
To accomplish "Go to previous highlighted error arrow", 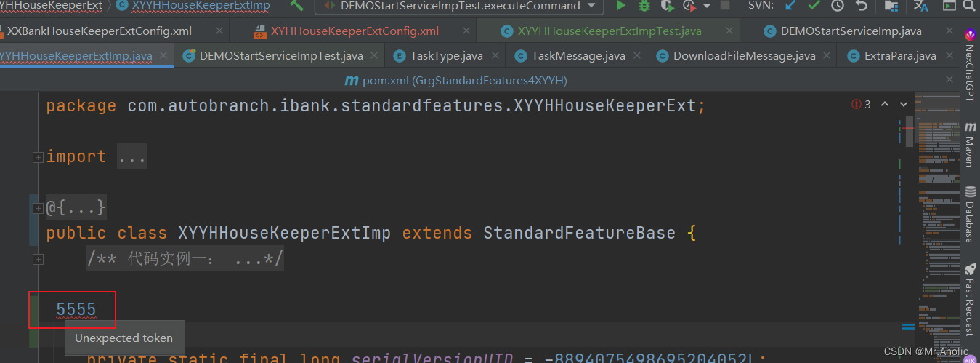I will coord(885,105).
